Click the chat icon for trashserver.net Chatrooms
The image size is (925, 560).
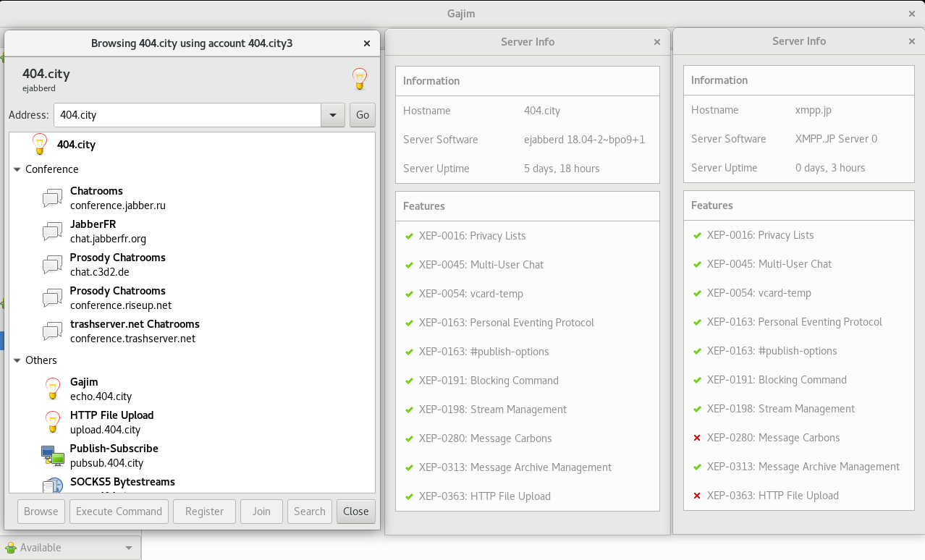tap(52, 331)
